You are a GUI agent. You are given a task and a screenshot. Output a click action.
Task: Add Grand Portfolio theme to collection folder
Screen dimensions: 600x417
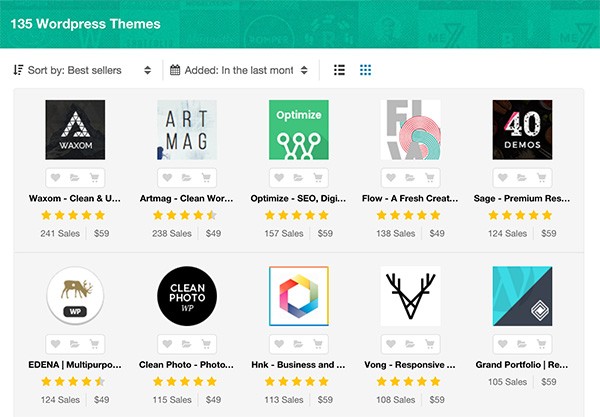(522, 344)
